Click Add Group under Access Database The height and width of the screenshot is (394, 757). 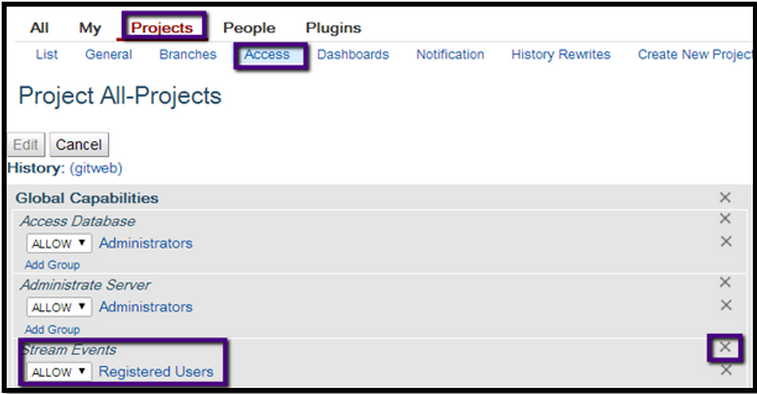[52, 265]
